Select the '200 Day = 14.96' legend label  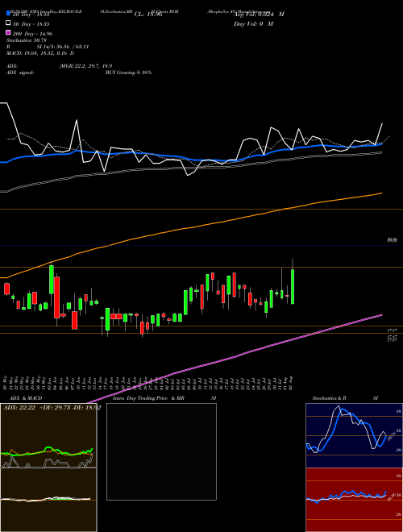[33, 34]
